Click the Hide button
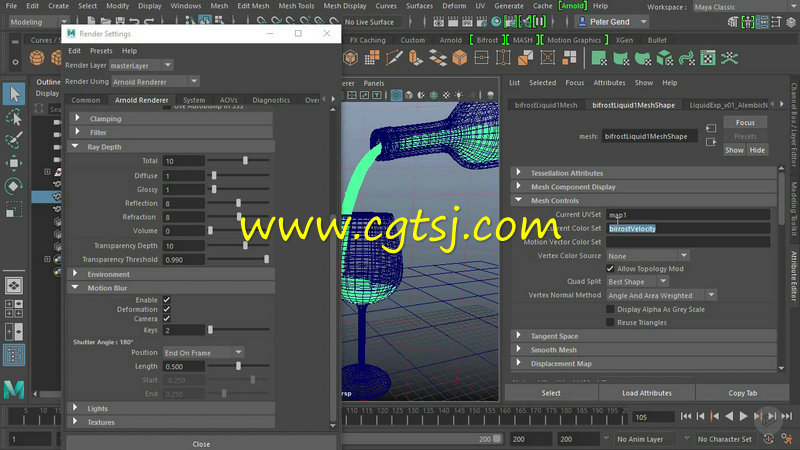The image size is (800, 450). (757, 150)
